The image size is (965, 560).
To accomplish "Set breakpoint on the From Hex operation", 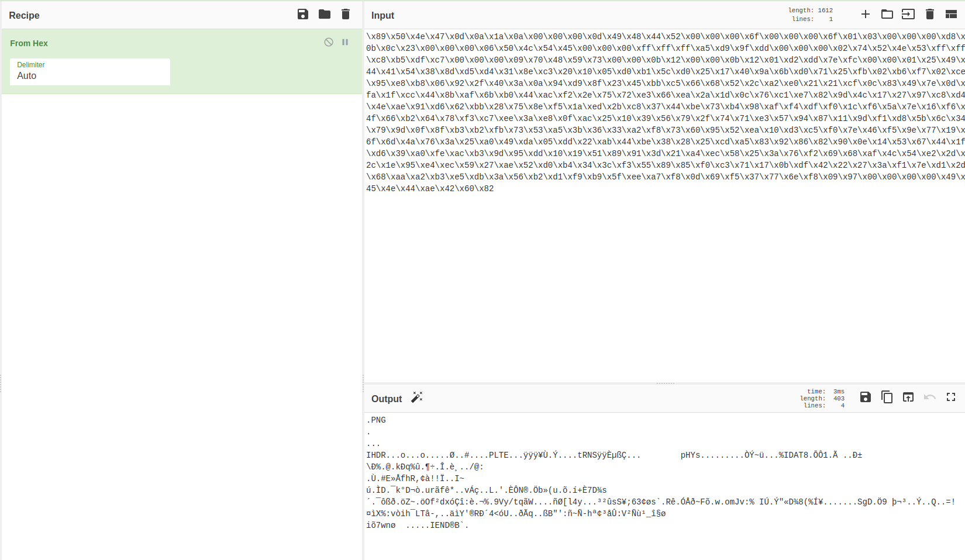I will point(345,42).
